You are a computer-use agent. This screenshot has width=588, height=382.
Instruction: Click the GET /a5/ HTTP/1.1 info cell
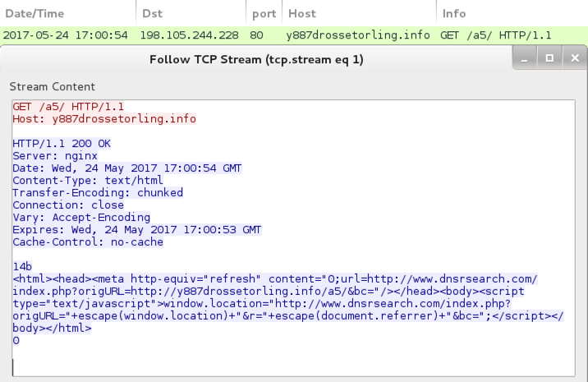(x=496, y=35)
